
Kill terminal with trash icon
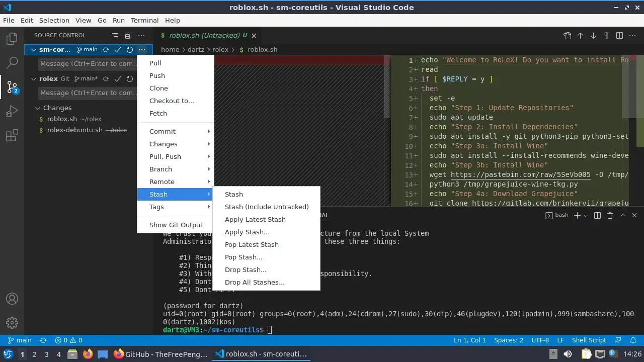point(610,215)
